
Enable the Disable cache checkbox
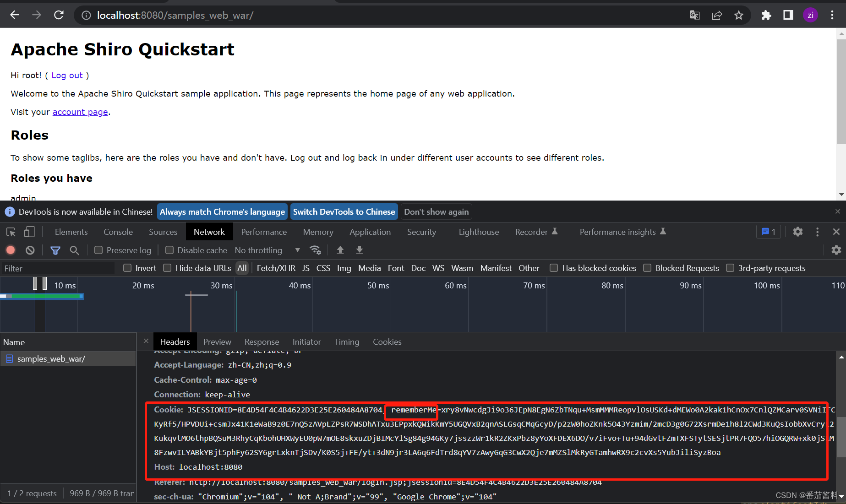point(169,250)
